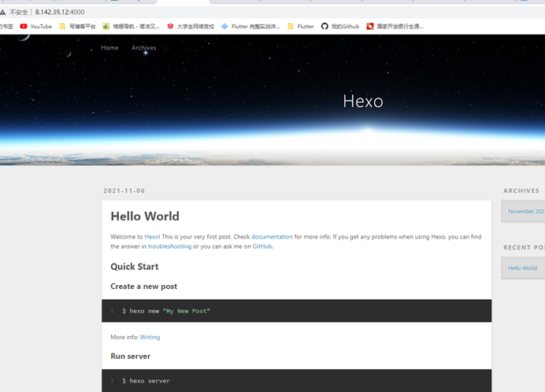The image size is (545, 392).
Task: Go to Home in blog navigation
Action: click(x=109, y=47)
